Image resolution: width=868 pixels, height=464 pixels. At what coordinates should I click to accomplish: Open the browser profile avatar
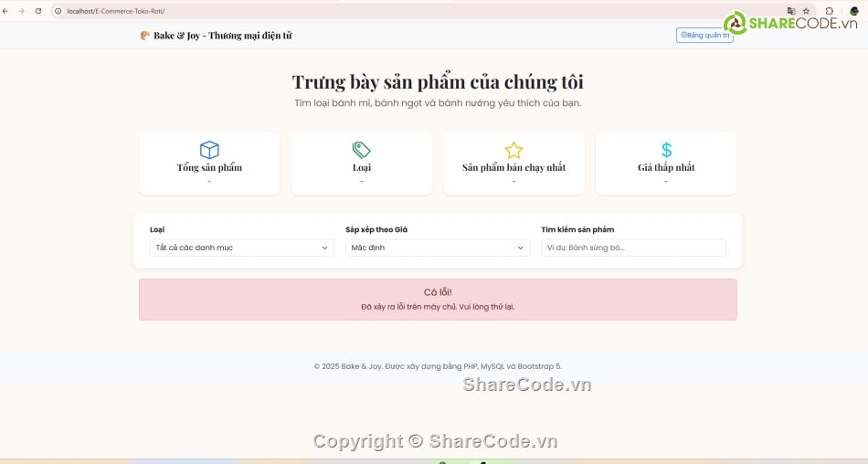coord(853,11)
